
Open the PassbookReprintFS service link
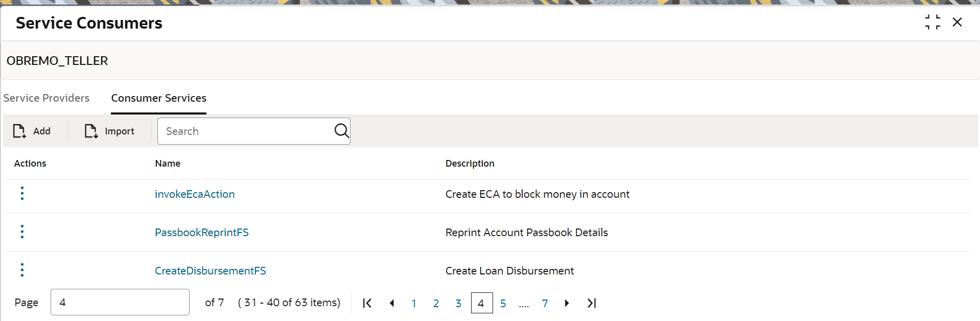tap(202, 233)
